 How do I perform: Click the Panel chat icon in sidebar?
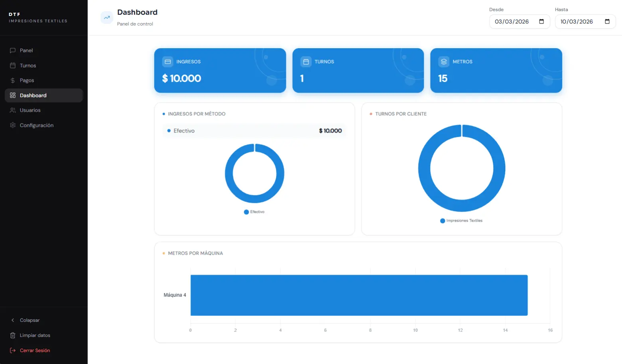point(13,51)
